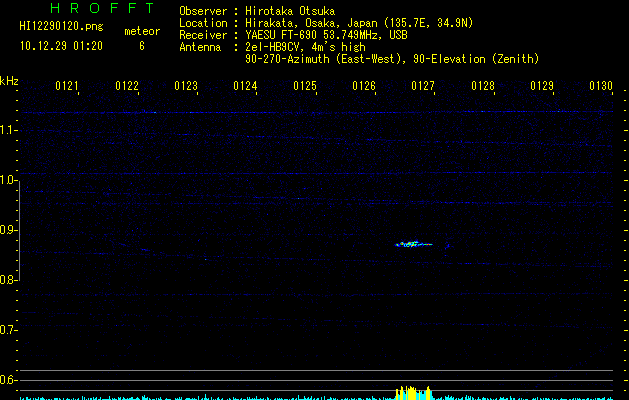Click the 0122 time marker
This screenshot has width=629, height=400.
tap(127, 86)
